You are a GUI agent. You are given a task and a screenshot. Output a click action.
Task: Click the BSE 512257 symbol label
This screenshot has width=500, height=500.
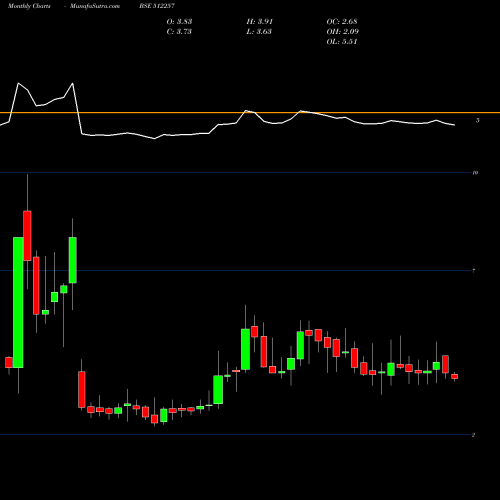[157, 6]
